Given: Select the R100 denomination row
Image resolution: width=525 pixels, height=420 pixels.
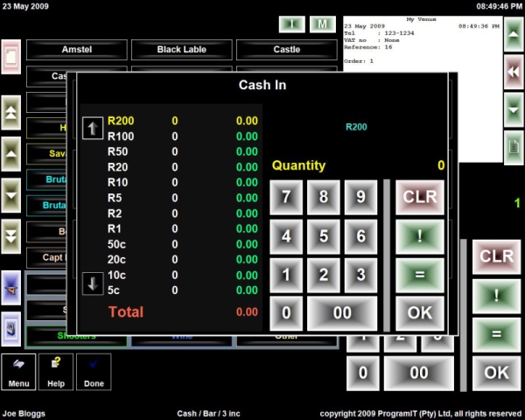Looking at the screenshot, I should [122, 136].
